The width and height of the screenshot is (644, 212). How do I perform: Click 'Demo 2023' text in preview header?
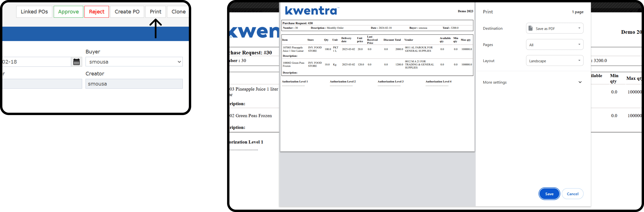tap(465, 11)
